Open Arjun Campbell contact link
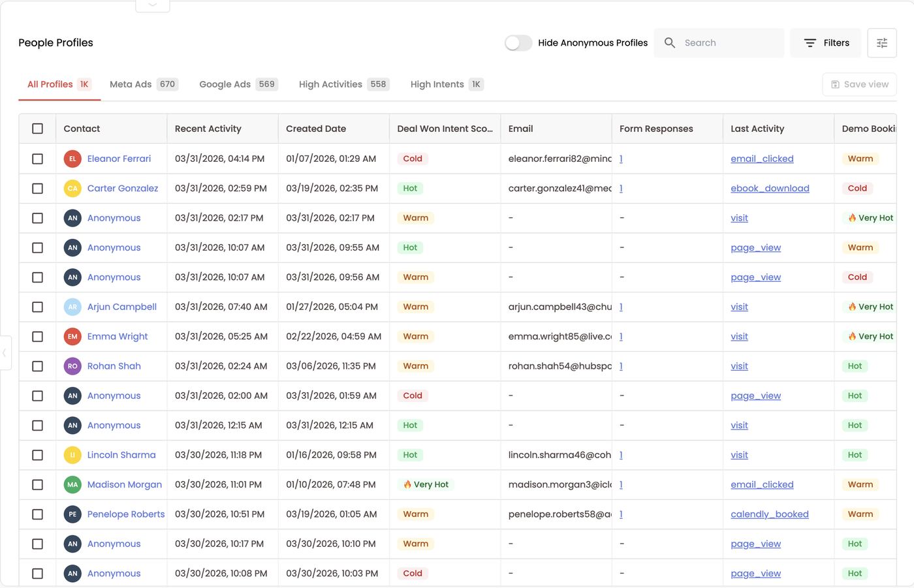Image resolution: width=914 pixels, height=588 pixels. (x=122, y=307)
